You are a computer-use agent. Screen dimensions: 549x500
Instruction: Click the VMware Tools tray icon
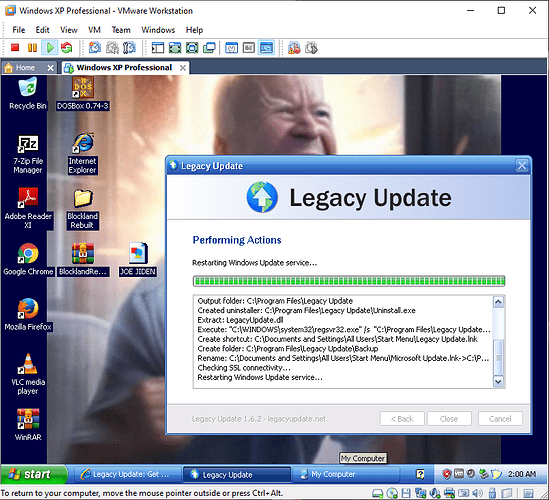point(459,474)
